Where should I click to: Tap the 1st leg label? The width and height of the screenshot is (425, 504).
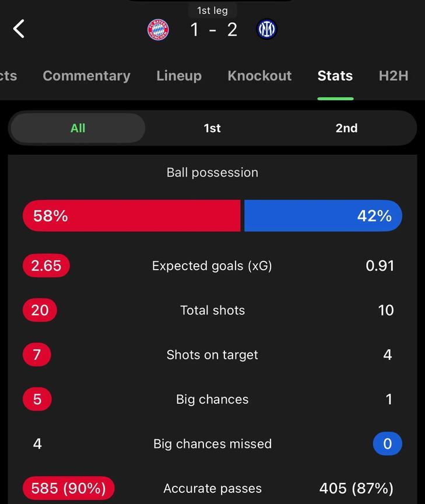[x=212, y=10]
